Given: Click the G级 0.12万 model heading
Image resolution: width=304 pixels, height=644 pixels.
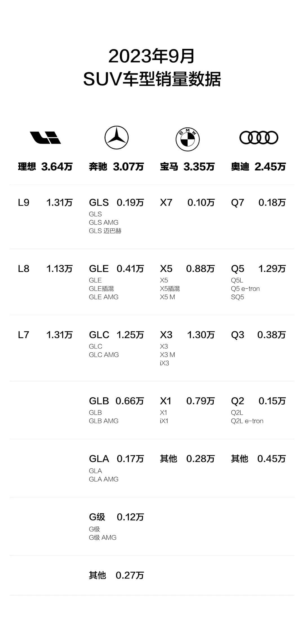Looking at the screenshot, I should pyautogui.click(x=117, y=517).
